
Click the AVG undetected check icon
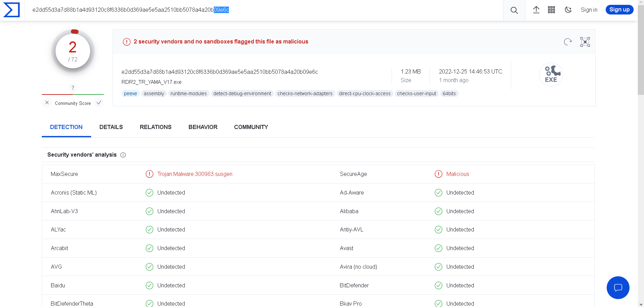(150, 267)
